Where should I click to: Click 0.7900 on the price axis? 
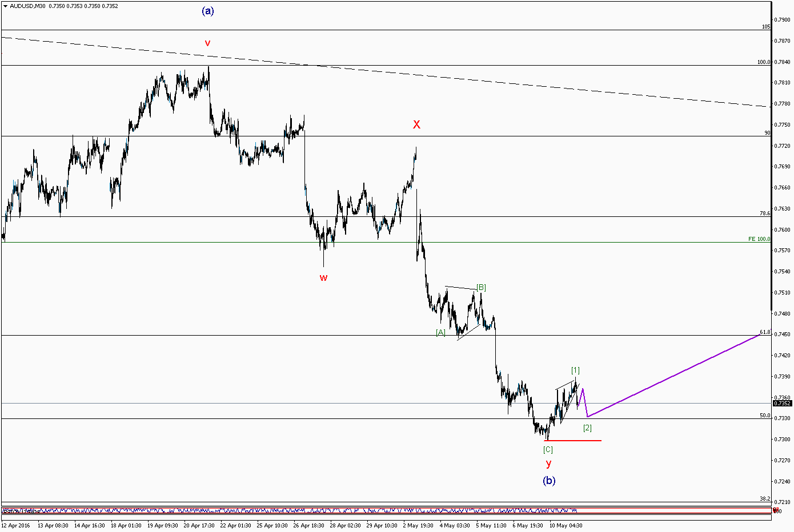pyautogui.click(x=783, y=19)
